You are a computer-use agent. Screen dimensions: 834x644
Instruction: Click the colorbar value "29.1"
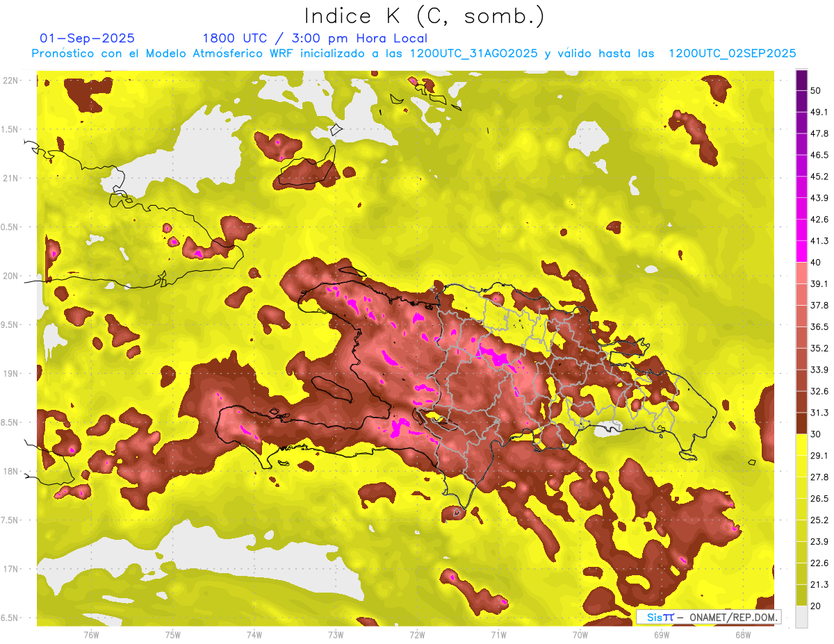click(x=820, y=456)
